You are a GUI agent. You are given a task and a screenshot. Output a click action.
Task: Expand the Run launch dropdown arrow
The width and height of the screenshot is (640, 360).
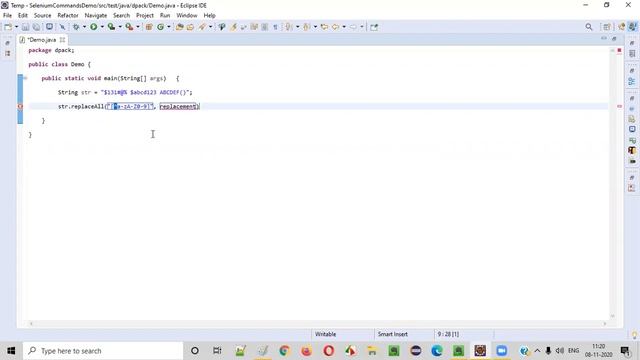[x=102, y=27]
